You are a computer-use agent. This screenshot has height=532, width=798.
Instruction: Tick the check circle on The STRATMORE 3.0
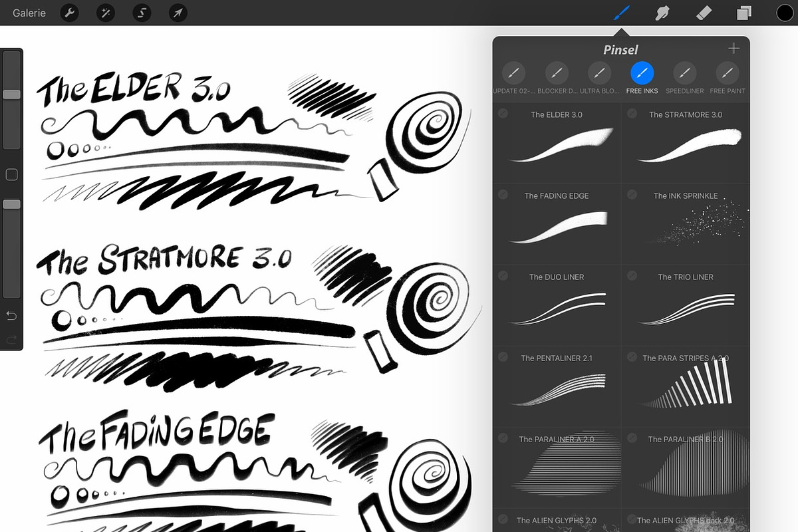point(632,113)
